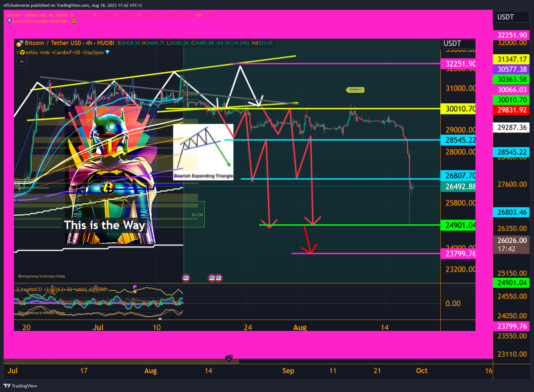Click the TradingView logo at the bottom left
This screenshot has width=534, height=392.
click(20, 386)
